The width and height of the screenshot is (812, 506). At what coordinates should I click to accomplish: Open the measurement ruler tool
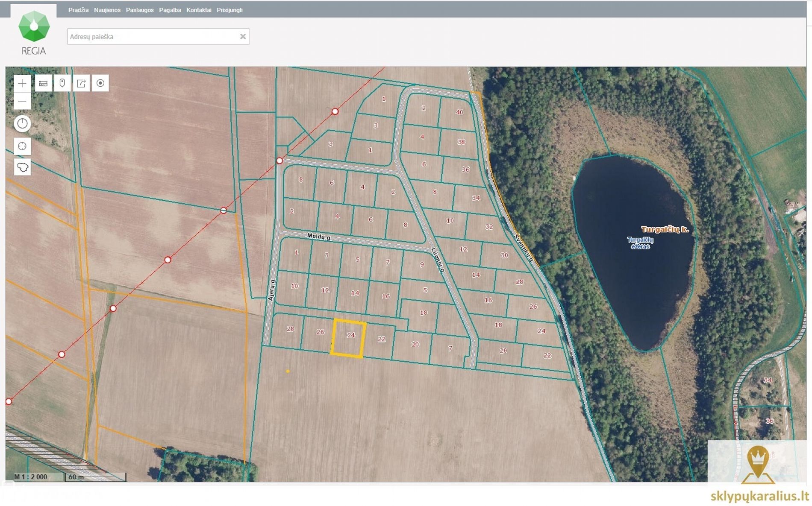pos(43,83)
